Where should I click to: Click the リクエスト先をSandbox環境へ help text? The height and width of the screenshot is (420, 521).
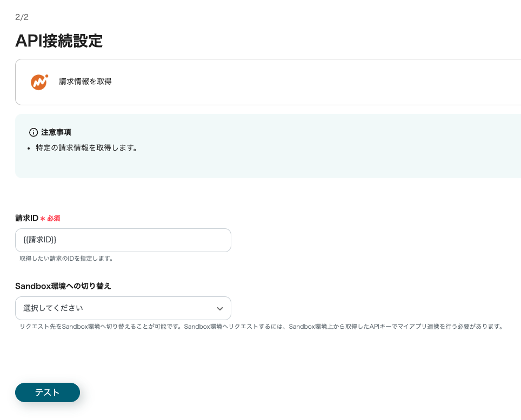coord(262,327)
